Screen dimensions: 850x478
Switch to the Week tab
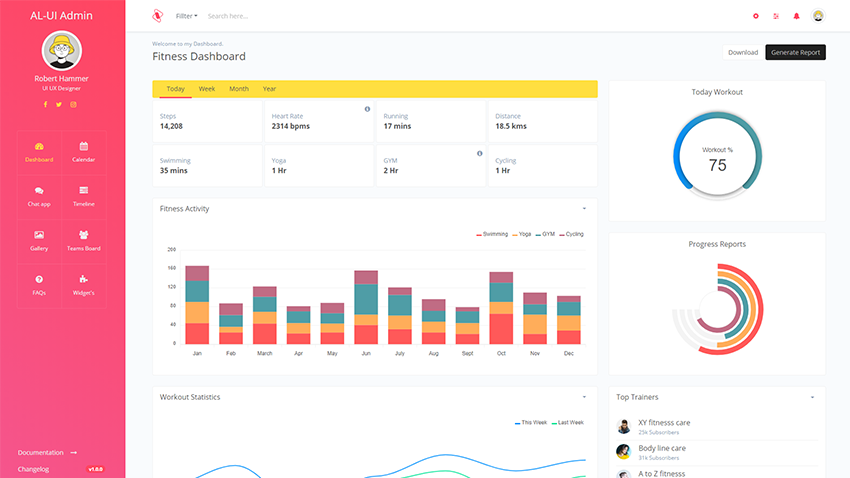pos(206,89)
